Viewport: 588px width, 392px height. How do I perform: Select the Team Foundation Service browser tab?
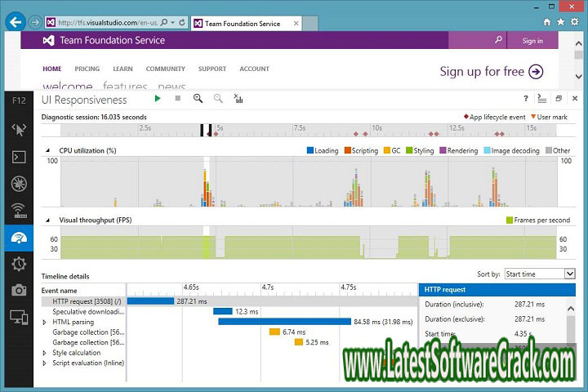246,23
